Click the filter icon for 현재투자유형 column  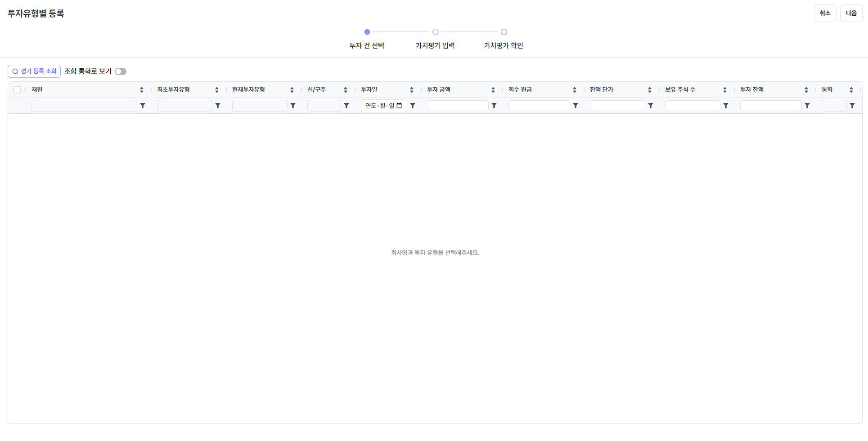293,106
